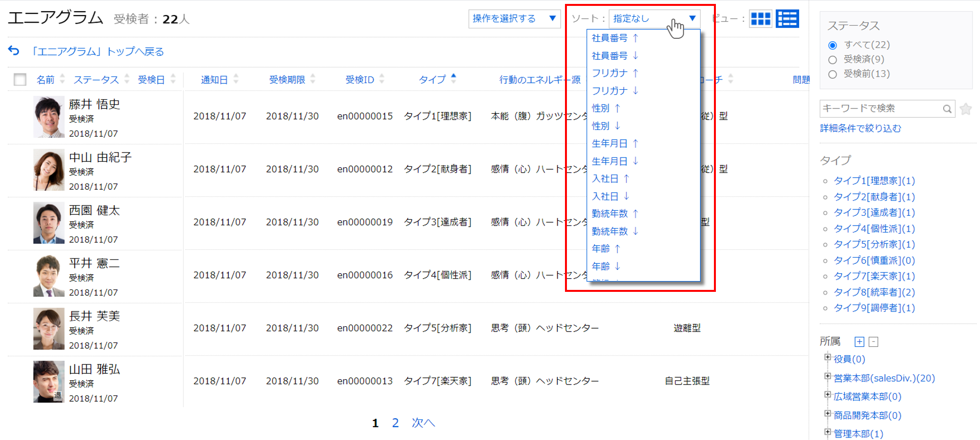The width and height of the screenshot is (980, 440).
Task: Expand all departments with plus icon
Action: (x=859, y=342)
